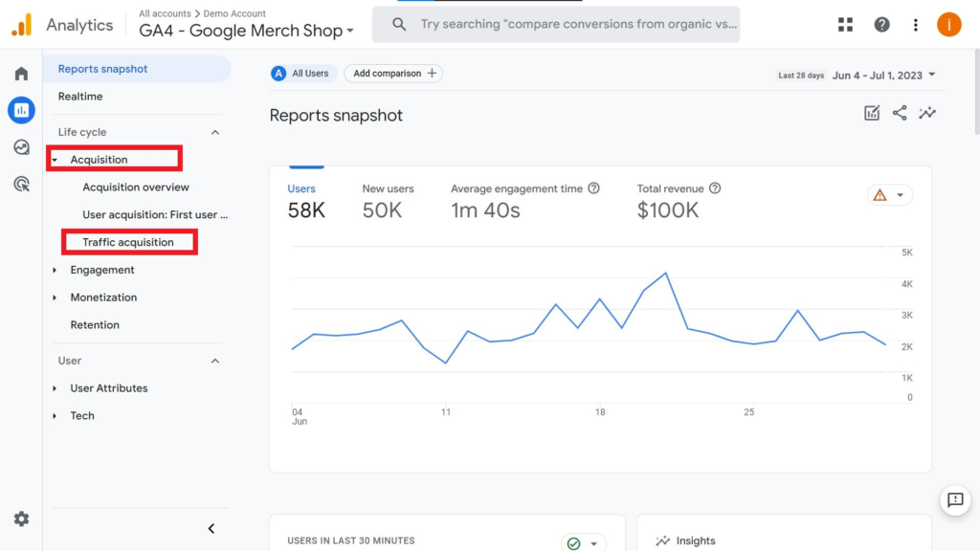Open Admin via the gear icon
980x551 pixels.
[x=21, y=518]
